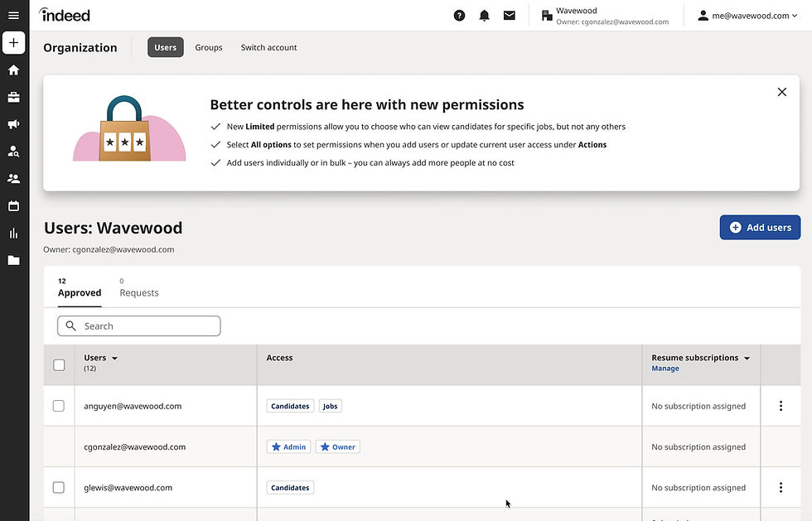Click "No subscription assigned" in cgonzalez row
The width and height of the screenshot is (812, 521).
coord(698,447)
